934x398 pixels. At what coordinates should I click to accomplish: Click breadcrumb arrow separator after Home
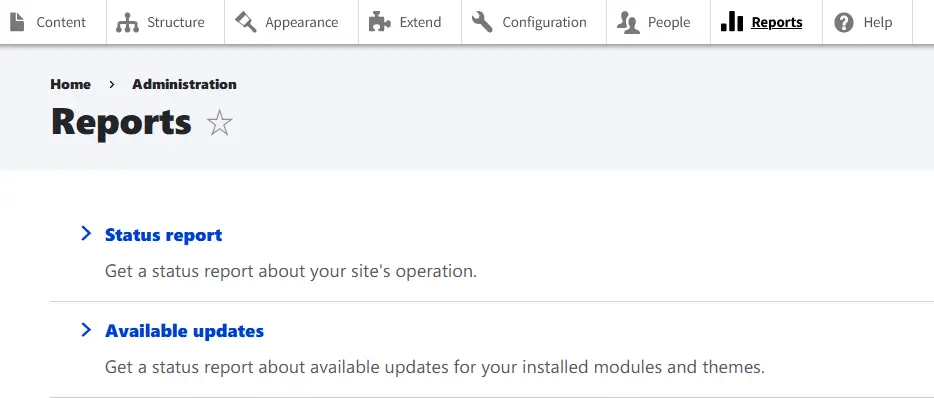tap(111, 85)
